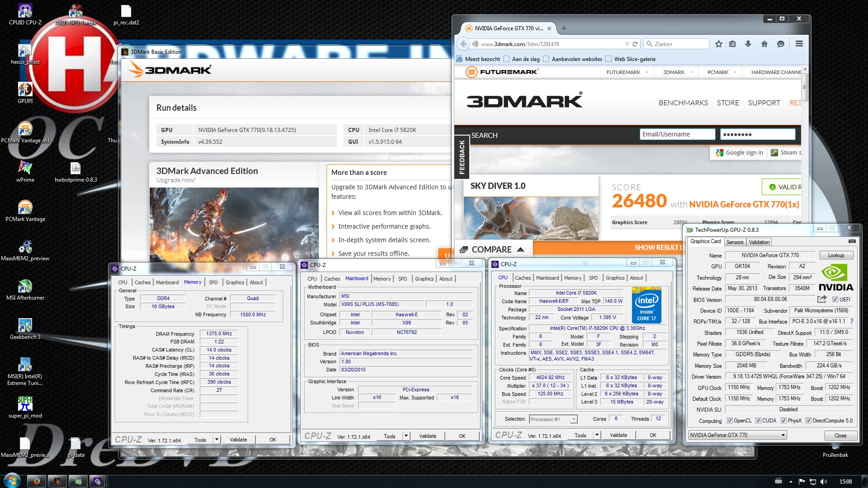868x488 pixels.
Task: Open Firefox downloads arrow icon
Action: 748,44
